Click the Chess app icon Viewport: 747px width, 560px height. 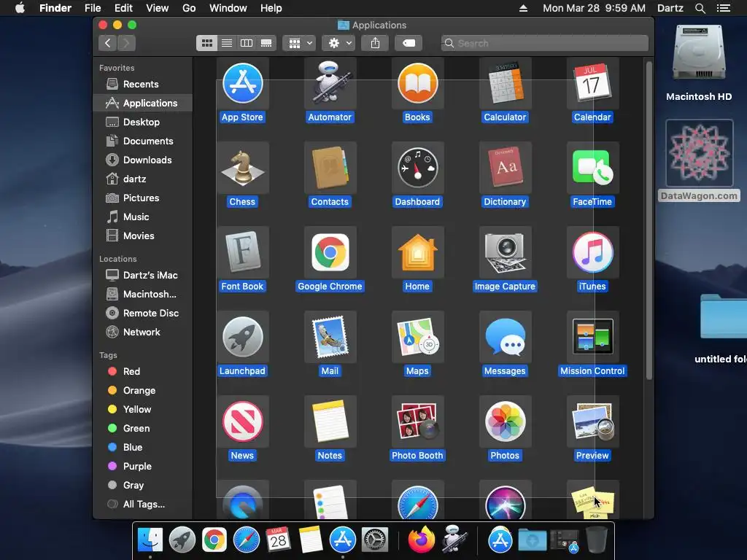click(242, 168)
